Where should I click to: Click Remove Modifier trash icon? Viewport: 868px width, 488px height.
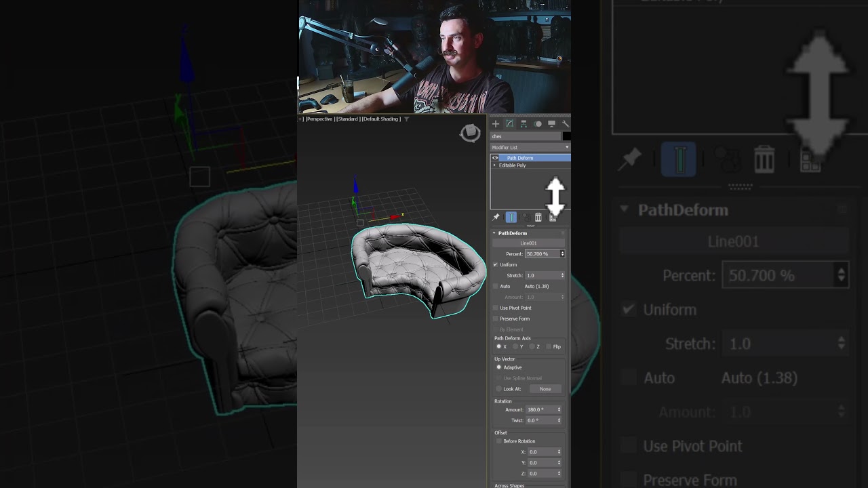(538, 217)
